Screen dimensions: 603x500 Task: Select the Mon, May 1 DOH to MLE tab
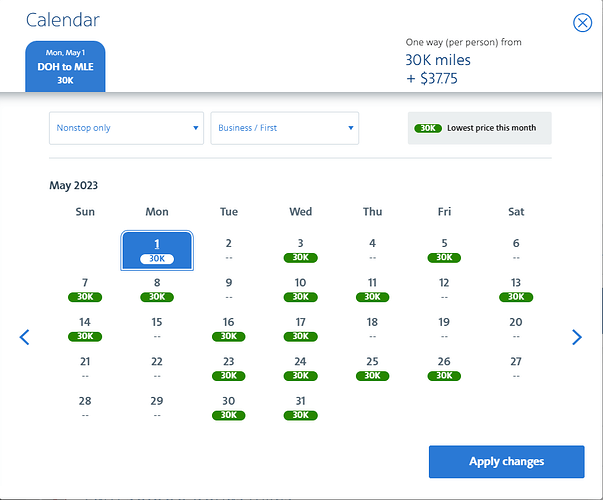click(x=64, y=66)
